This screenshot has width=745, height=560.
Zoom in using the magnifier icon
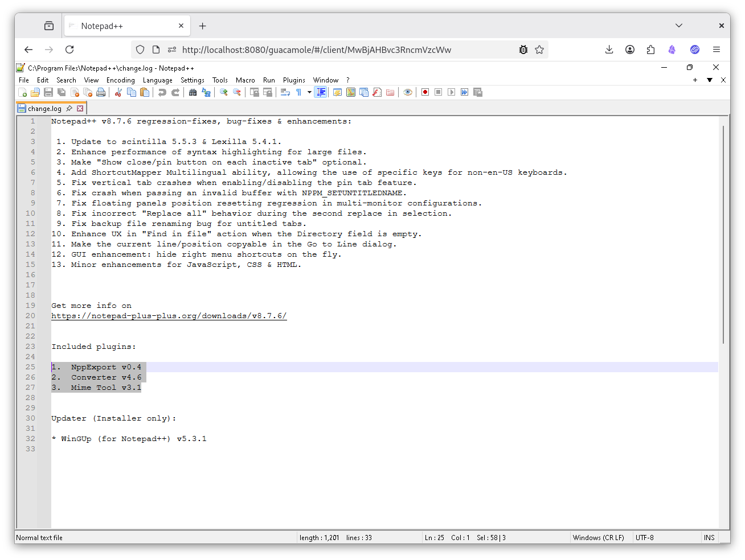tap(223, 92)
